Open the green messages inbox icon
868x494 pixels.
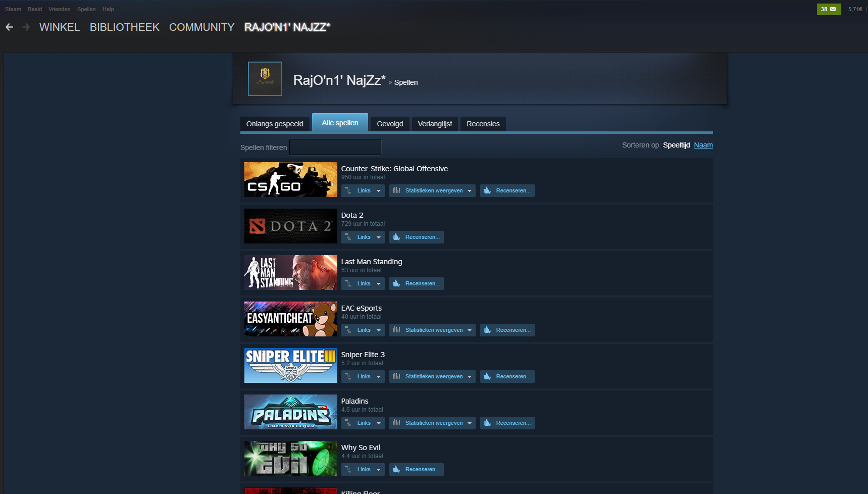pos(829,9)
